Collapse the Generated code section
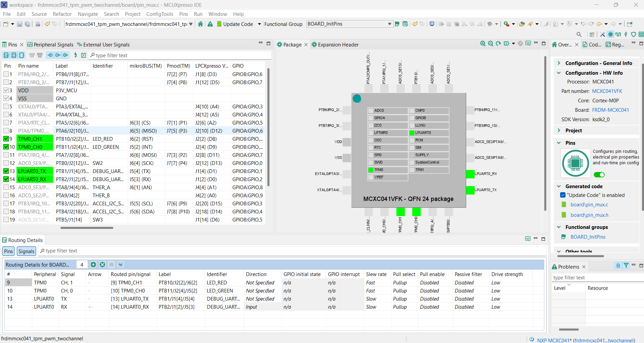Viewport: 644px width, 343px height. coord(559,186)
